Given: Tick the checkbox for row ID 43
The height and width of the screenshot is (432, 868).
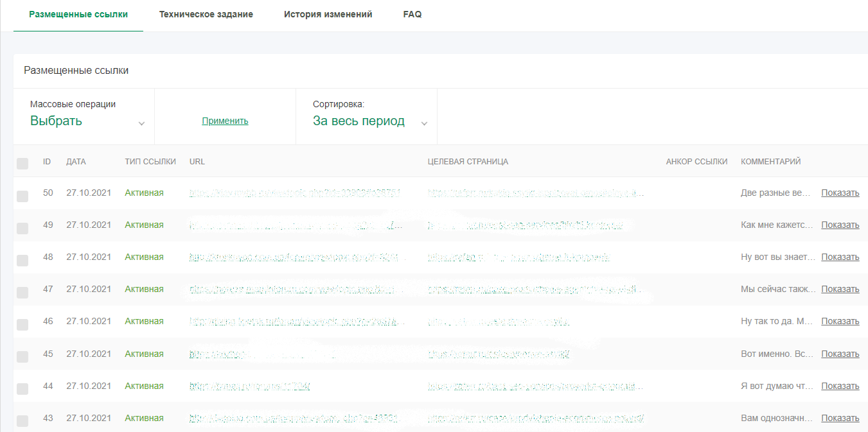Looking at the screenshot, I should coord(22,421).
